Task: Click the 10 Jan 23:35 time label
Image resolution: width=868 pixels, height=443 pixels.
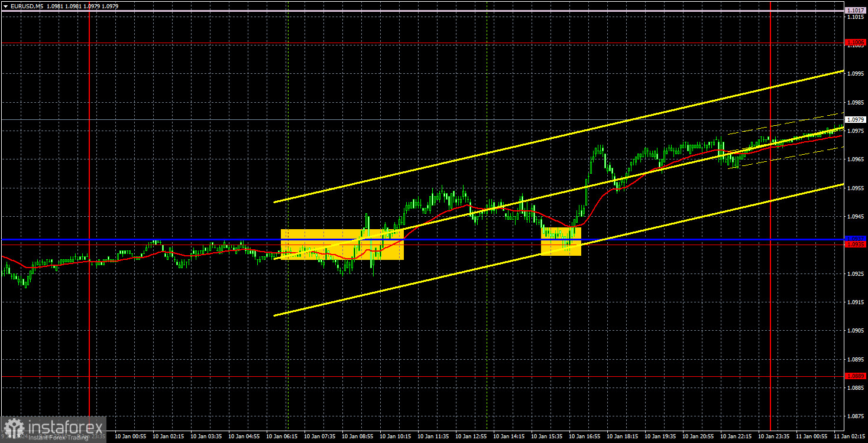Action: [x=773, y=437]
